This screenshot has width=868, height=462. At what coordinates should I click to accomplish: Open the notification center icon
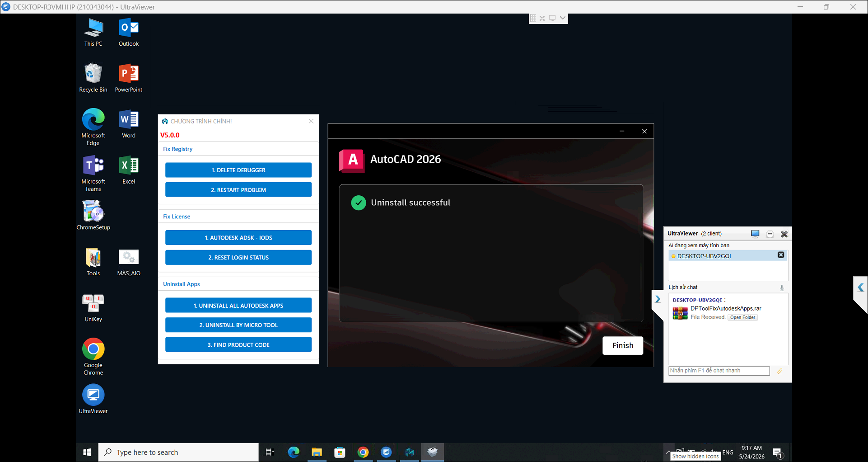(778, 453)
